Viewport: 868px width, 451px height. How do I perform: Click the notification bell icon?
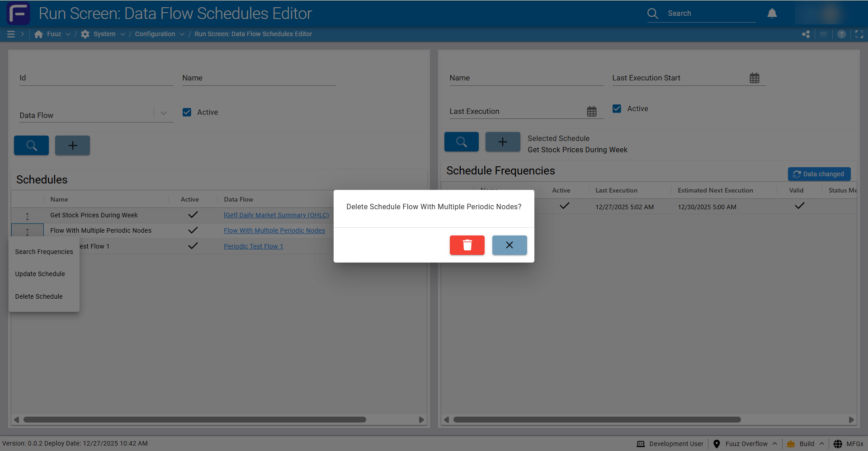[x=772, y=14]
